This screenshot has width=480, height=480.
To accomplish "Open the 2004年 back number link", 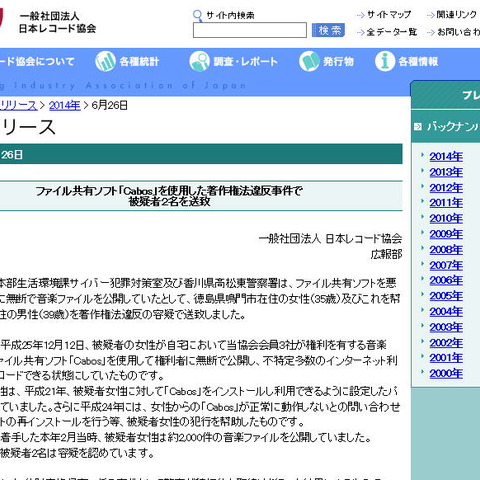I will pos(446,312).
